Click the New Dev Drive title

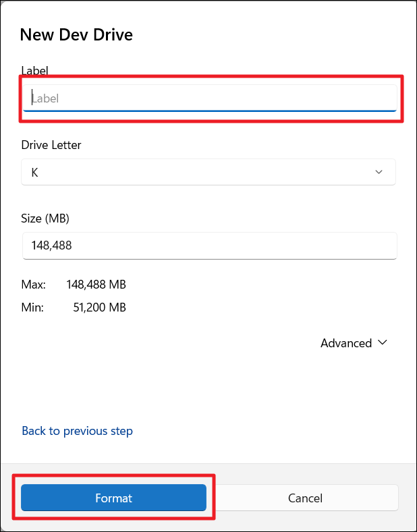click(76, 35)
